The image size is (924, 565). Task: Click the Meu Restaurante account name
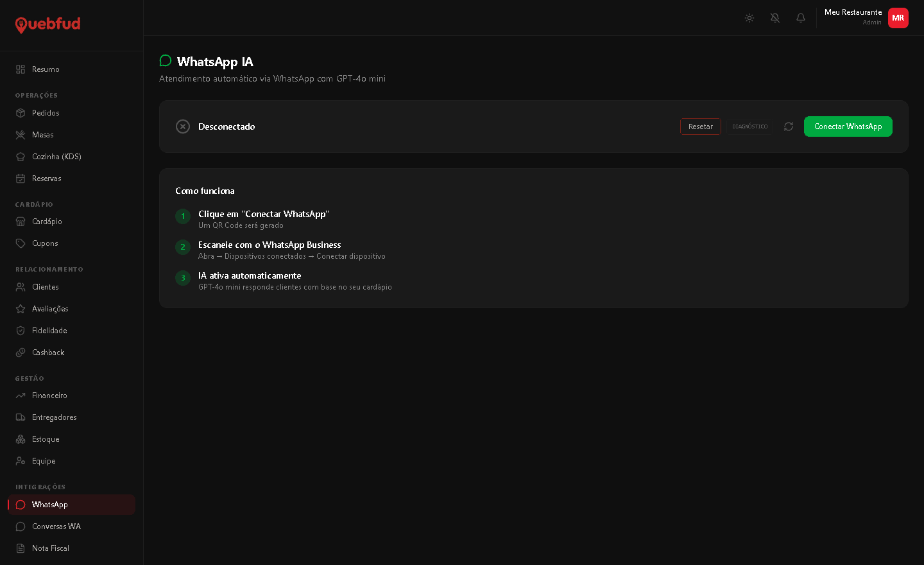[x=853, y=12]
